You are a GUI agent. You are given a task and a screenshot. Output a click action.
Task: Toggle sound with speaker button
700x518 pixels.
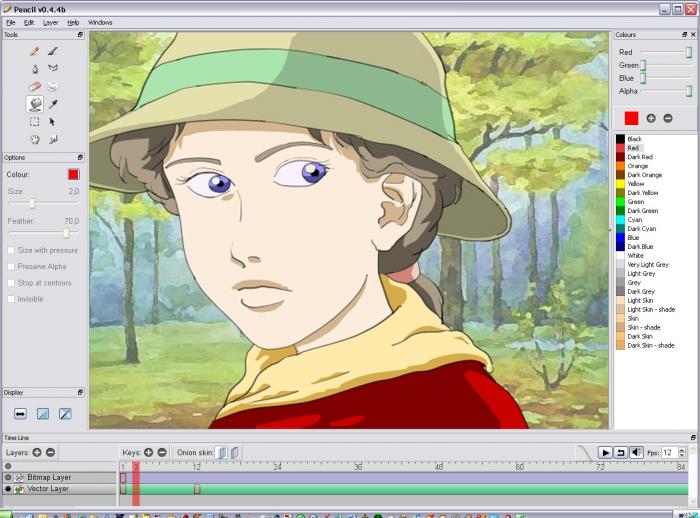[636, 452]
